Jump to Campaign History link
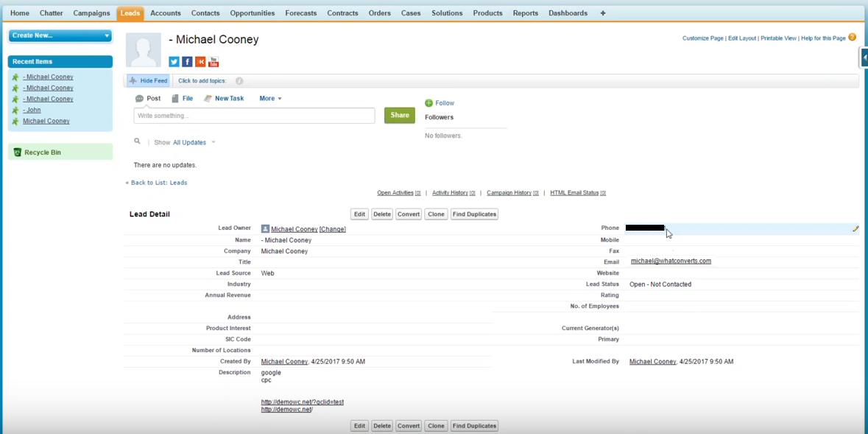Image resolution: width=868 pixels, height=434 pixels. pyautogui.click(x=512, y=193)
